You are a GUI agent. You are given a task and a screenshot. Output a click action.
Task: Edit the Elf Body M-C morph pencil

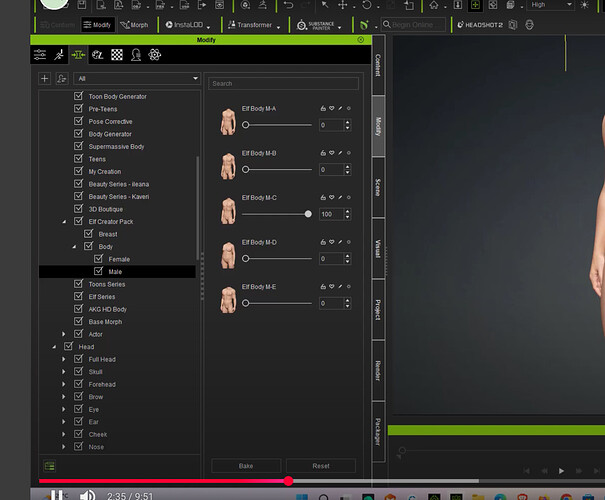click(x=340, y=197)
